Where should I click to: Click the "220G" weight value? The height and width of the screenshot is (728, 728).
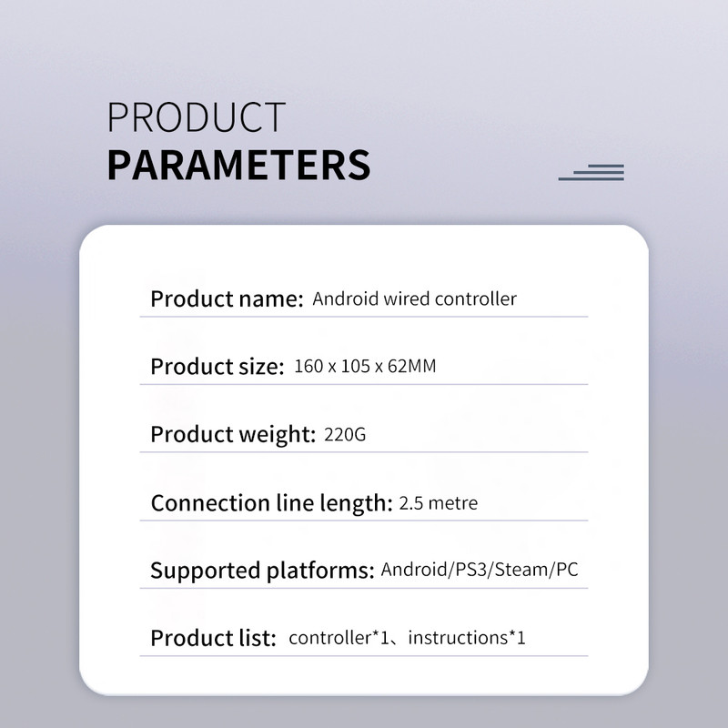pos(345,435)
